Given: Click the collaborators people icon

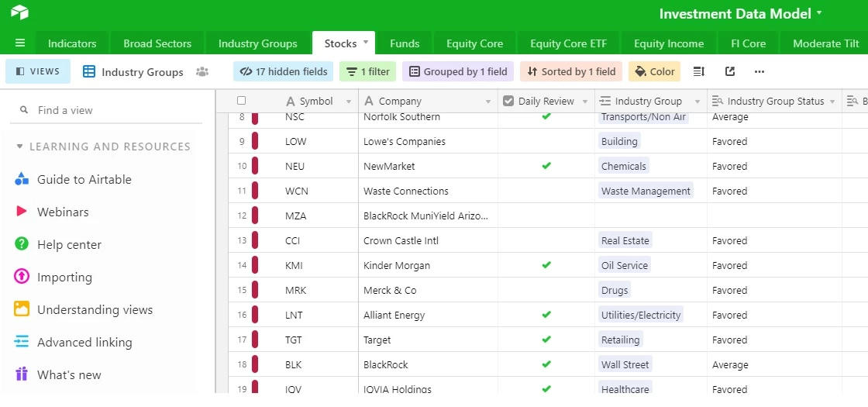Looking at the screenshot, I should pos(202,71).
